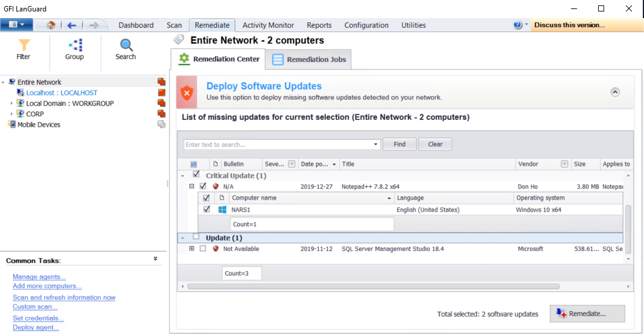Click the document icon column header

tap(215, 164)
